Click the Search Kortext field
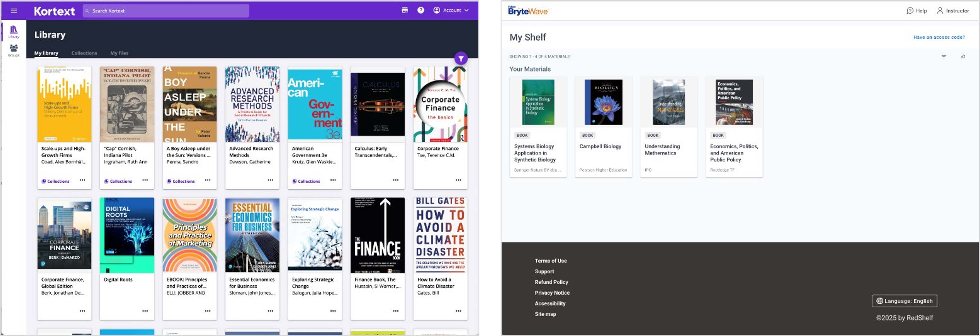The image size is (980, 336). pyautogui.click(x=166, y=11)
